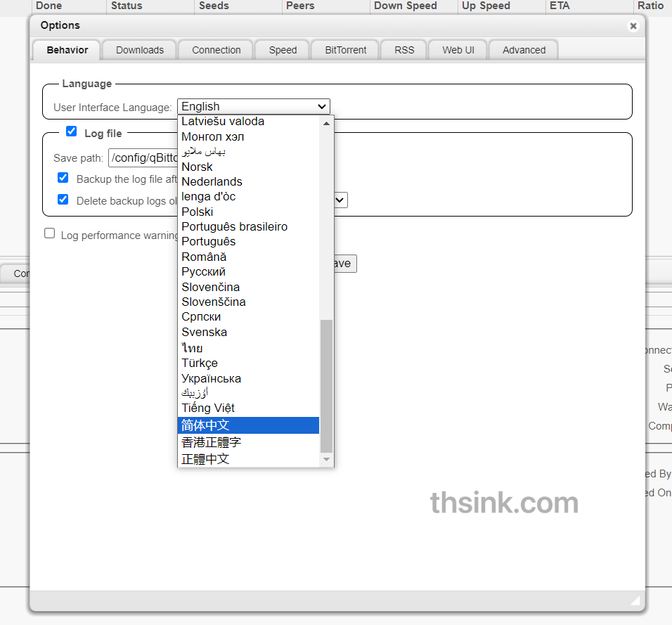The width and height of the screenshot is (672, 625).
Task: Click the log Save path field
Action: 143,157
